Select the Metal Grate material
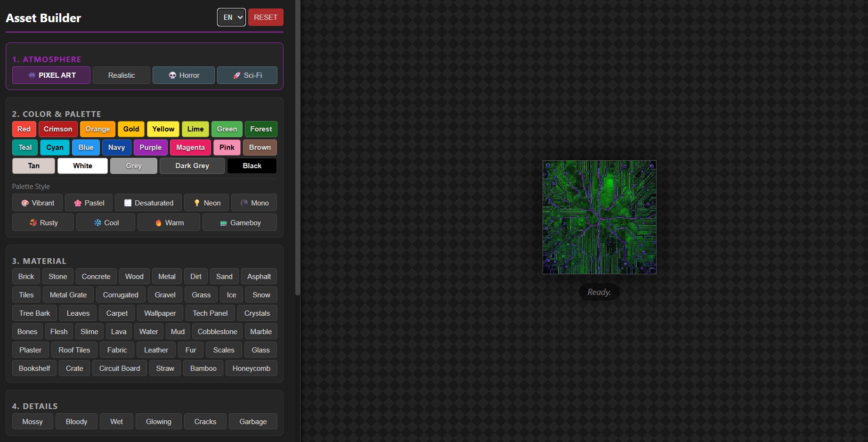868x442 pixels. click(x=68, y=295)
